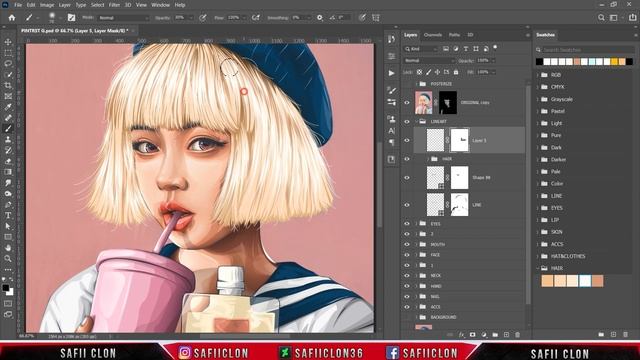Viewport: 640px width, 360px height.
Task: Expand the RGB swatch folder
Action: click(538, 75)
